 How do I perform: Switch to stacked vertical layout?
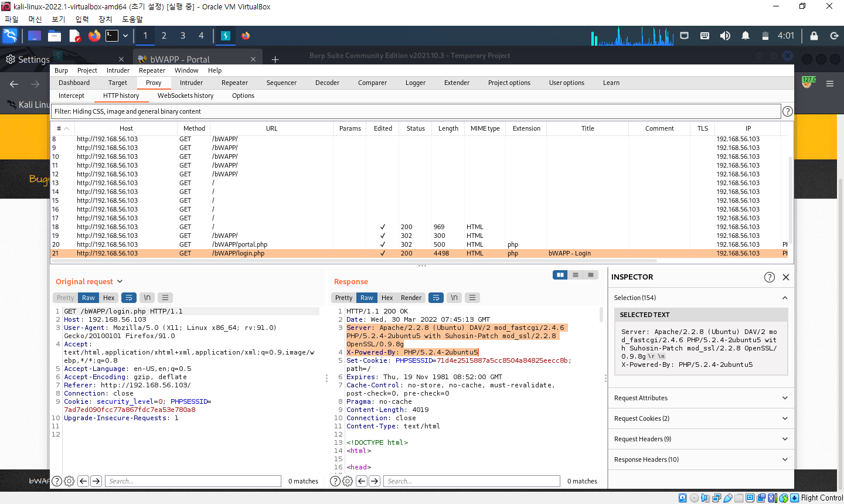click(x=576, y=275)
